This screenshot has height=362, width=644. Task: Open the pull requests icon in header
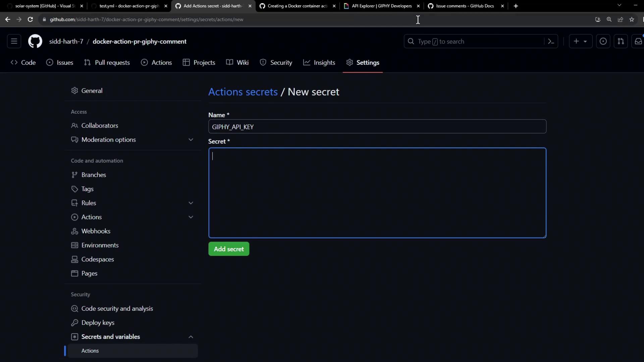[621, 41]
